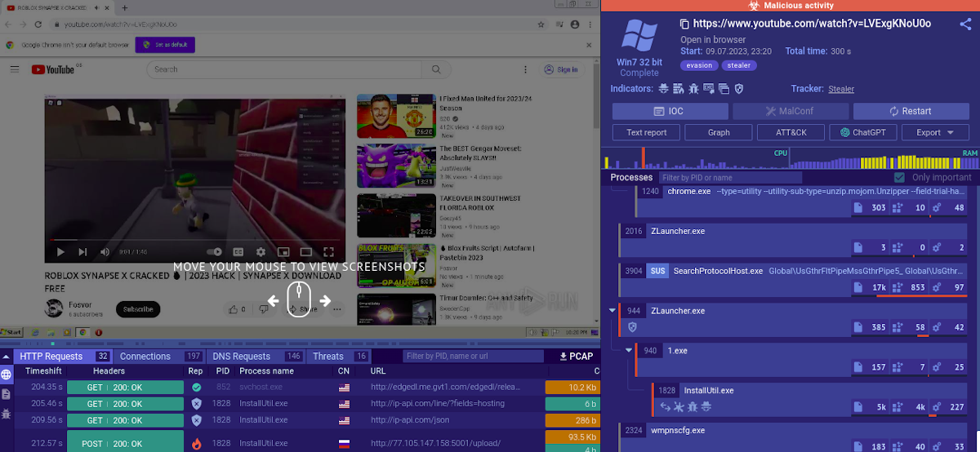Click the red spike marker on the CPU graph
The width and height of the screenshot is (980, 452).
643,158
